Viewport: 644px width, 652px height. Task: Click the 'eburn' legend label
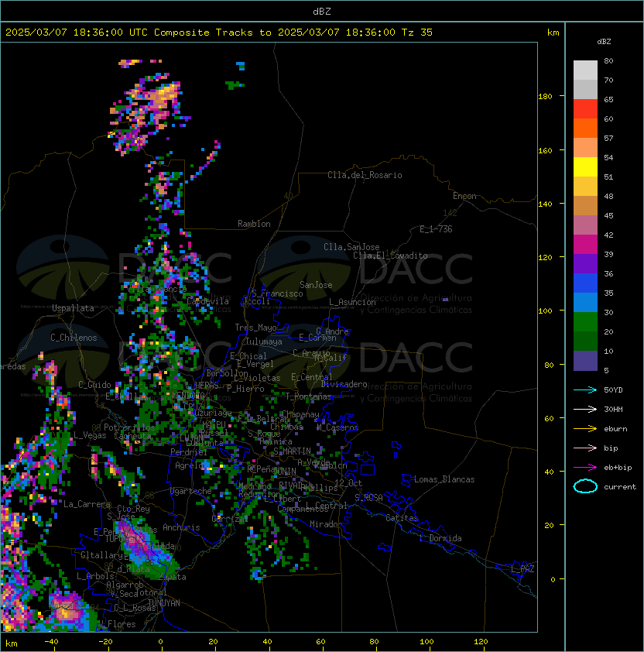coord(615,429)
